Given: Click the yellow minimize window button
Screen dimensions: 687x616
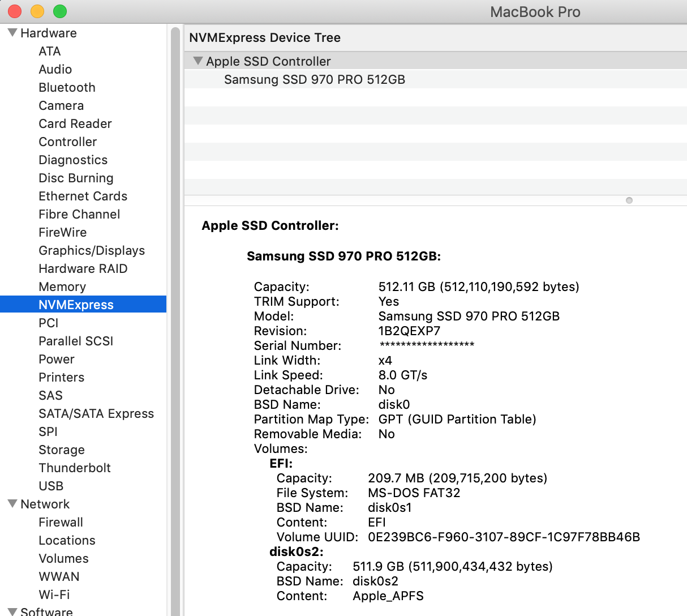Looking at the screenshot, I should (x=37, y=11).
